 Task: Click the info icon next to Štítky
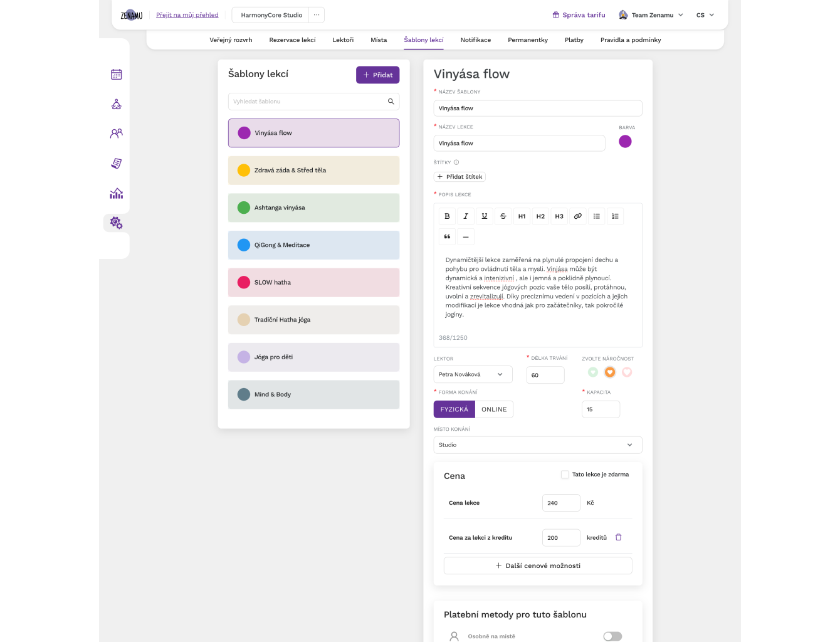pos(456,162)
